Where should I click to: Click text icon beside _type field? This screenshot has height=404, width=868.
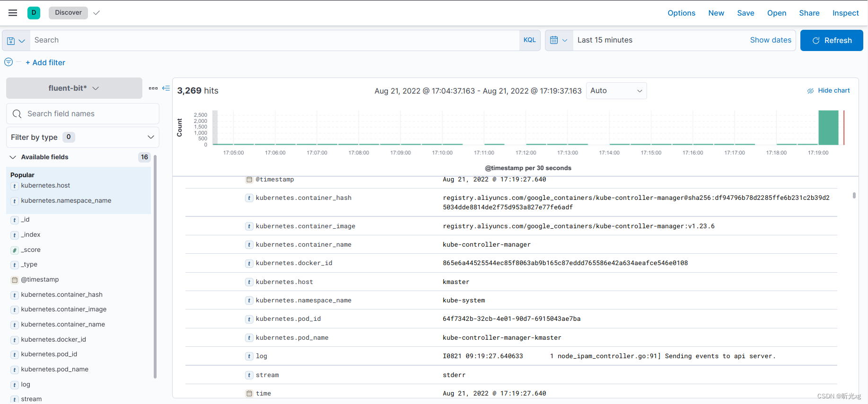pyautogui.click(x=15, y=265)
